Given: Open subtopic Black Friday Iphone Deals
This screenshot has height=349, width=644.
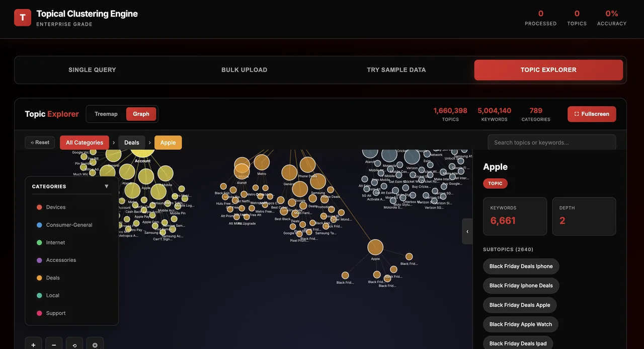Looking at the screenshot, I should (521, 286).
